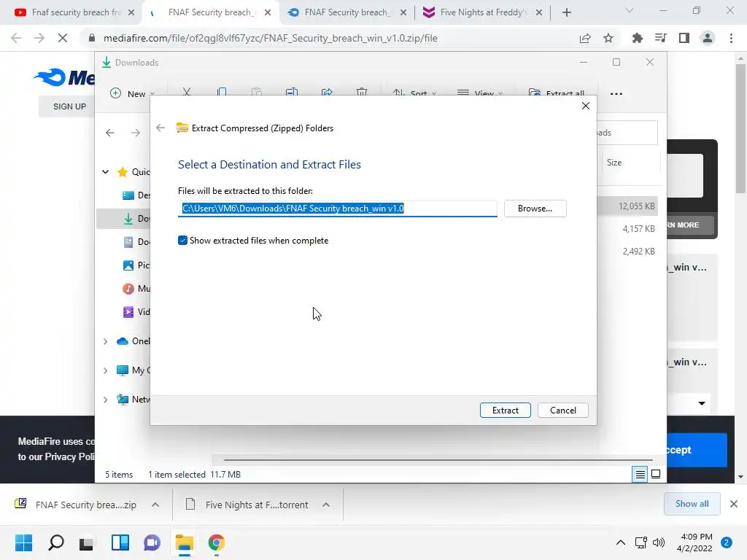Close the Five Nights at Freddy's tab
The height and width of the screenshot is (560, 747).
click(x=539, y=12)
